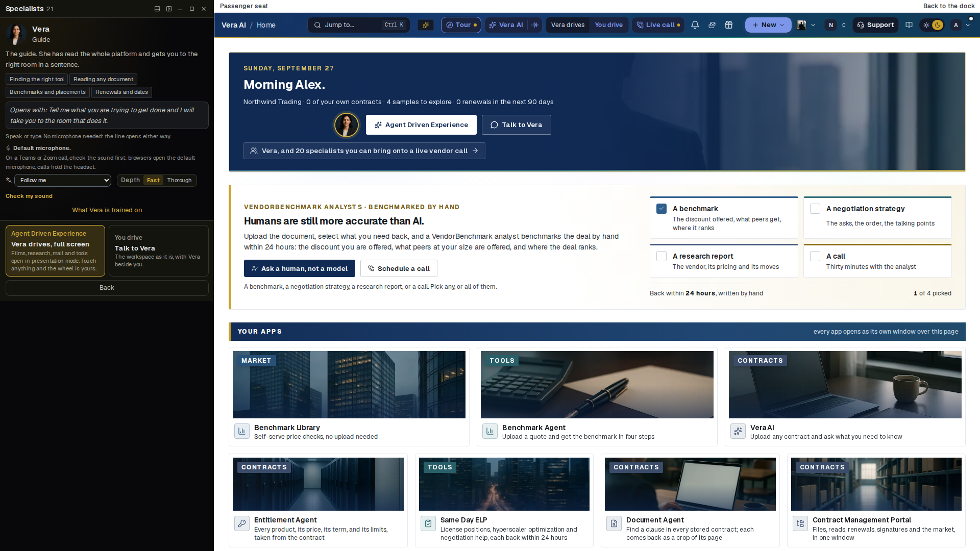This screenshot has height=551, width=980.
Task: Click the voice waveform icon beside Vera AI
Action: tap(535, 25)
